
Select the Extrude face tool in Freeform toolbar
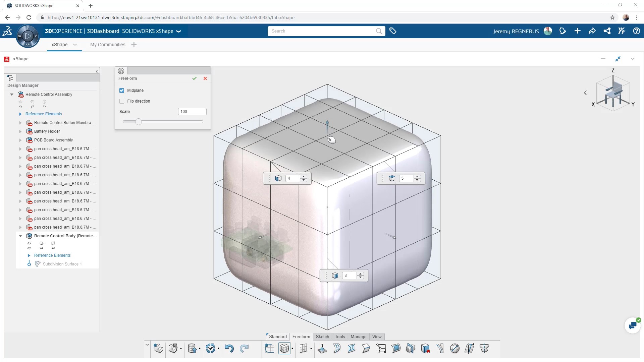click(323, 349)
